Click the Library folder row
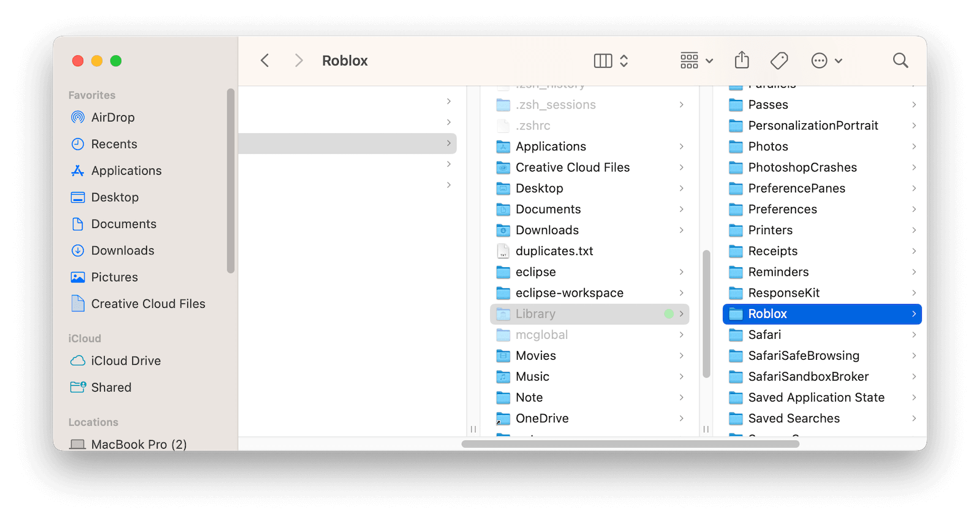Screen dimensions: 980x521 [535, 314]
